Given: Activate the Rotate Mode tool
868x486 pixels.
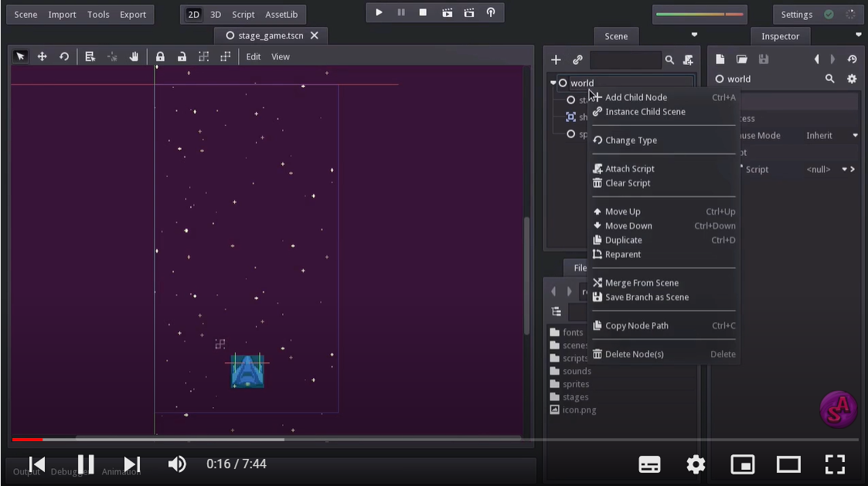Looking at the screenshot, I should click(64, 56).
